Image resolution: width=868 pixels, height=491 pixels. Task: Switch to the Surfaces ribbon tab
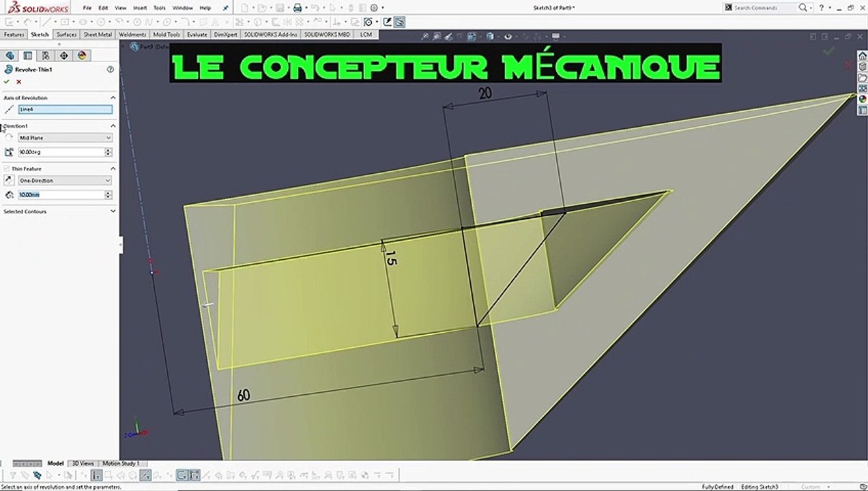tap(66, 34)
